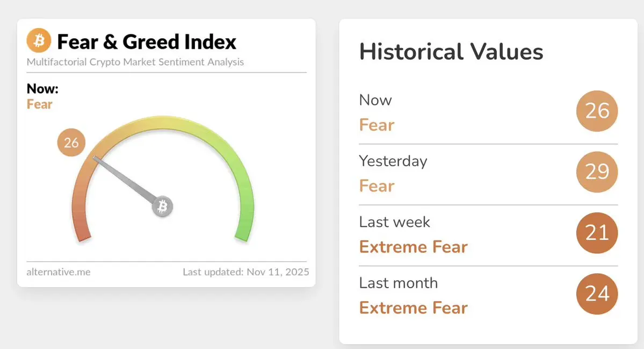Select the Last month Extreme Fear label
644x349 pixels.
point(413,308)
